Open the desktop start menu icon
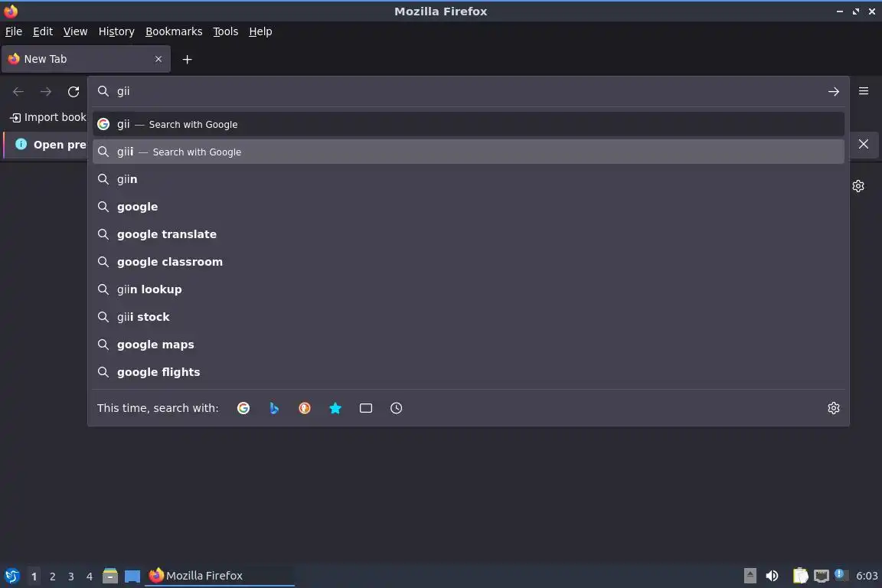 pyautogui.click(x=11, y=576)
